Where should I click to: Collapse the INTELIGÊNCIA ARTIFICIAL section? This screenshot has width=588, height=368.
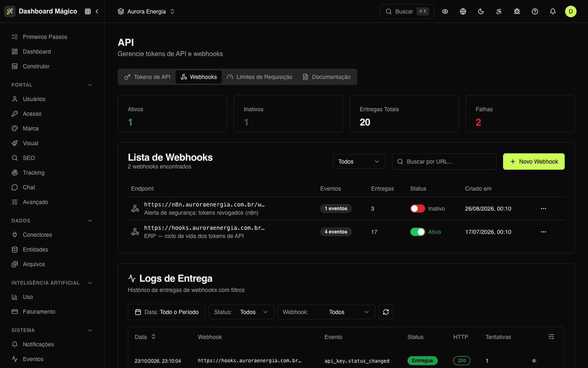pos(52,283)
